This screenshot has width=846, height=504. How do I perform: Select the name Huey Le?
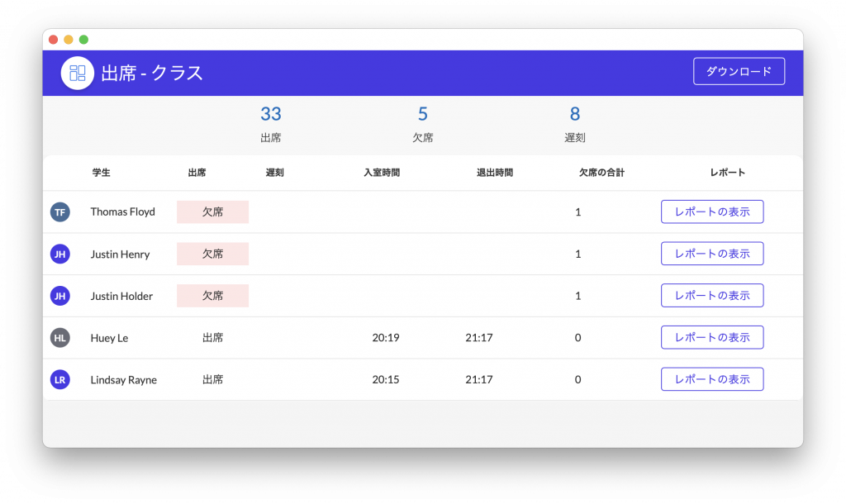[109, 338]
